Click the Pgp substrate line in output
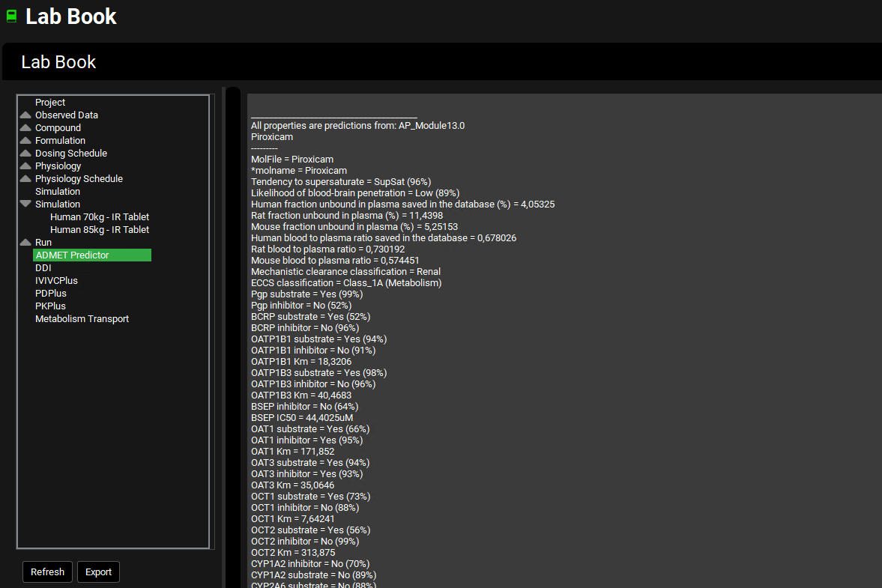The height and width of the screenshot is (588, 882). [306, 294]
